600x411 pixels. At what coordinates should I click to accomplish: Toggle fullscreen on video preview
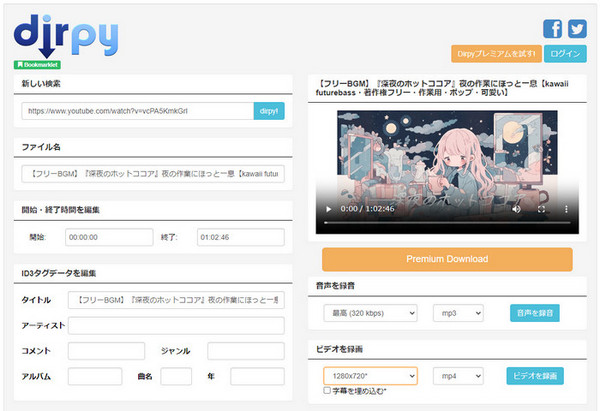541,209
